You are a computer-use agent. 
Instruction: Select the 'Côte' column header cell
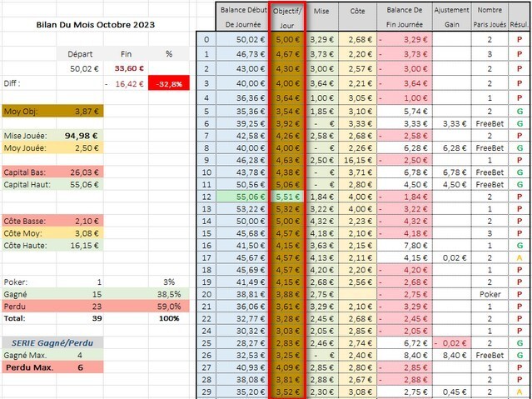pyautogui.click(x=357, y=17)
